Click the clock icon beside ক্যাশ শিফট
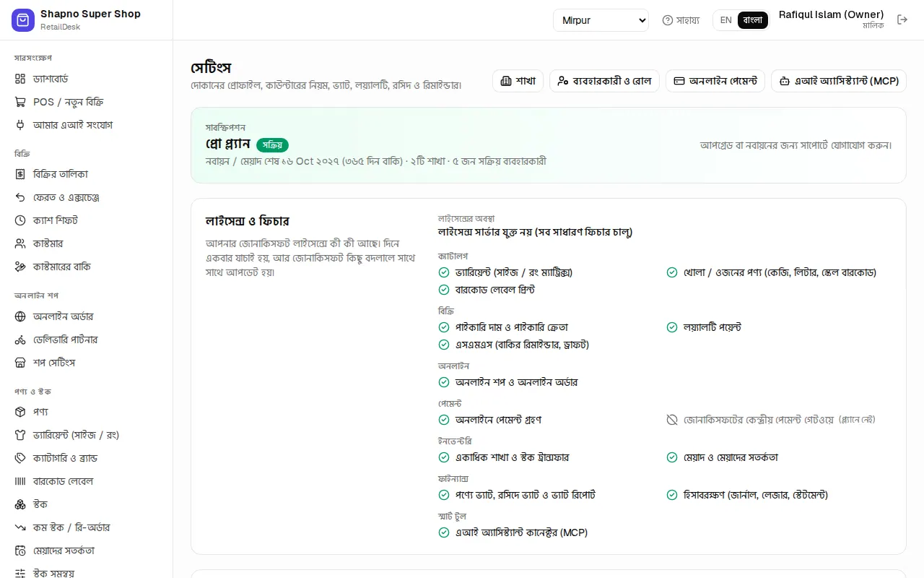Screen dimensions: 924x578 pos(20,220)
